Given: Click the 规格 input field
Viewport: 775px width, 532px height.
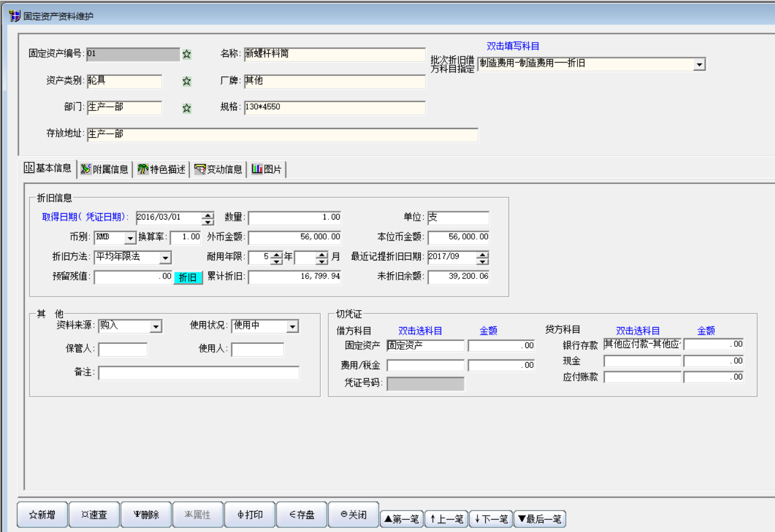Looking at the screenshot, I should click(335, 108).
